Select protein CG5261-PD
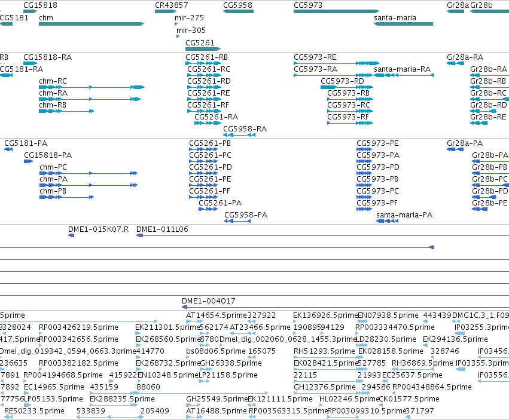Screen dimensions: 509x420 pyautogui.click(x=203, y=173)
